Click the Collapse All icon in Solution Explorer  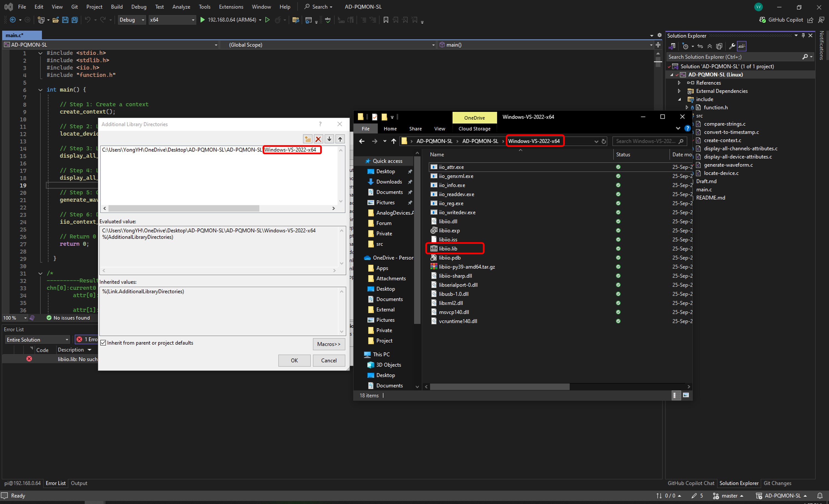709,46
